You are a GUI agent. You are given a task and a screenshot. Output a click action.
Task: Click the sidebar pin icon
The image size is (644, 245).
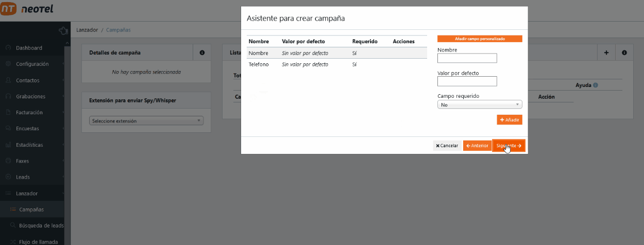pos(63,30)
